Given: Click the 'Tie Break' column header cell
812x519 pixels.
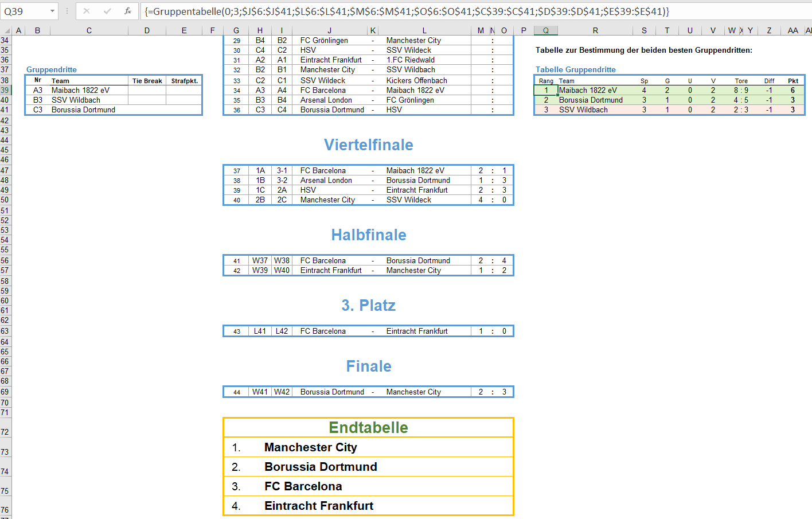Looking at the screenshot, I should (147, 81).
